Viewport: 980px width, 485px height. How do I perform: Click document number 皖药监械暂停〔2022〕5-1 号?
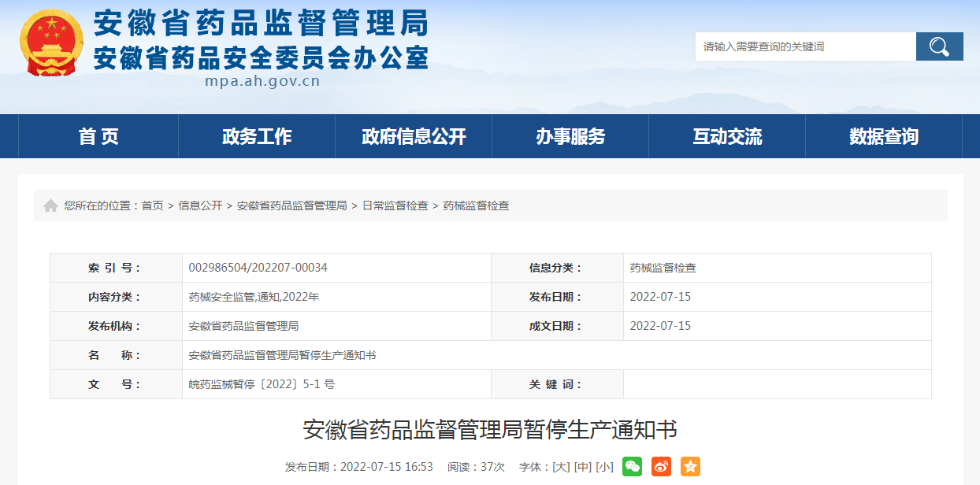point(262,384)
